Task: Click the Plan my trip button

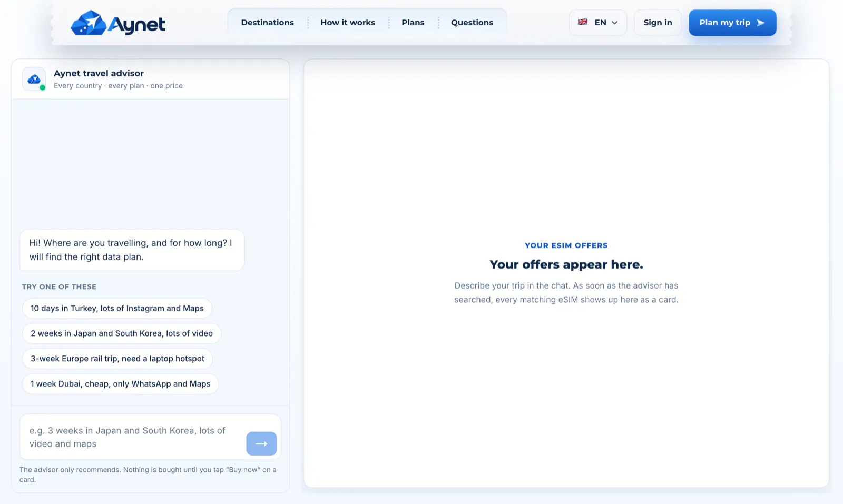Action: pyautogui.click(x=732, y=23)
